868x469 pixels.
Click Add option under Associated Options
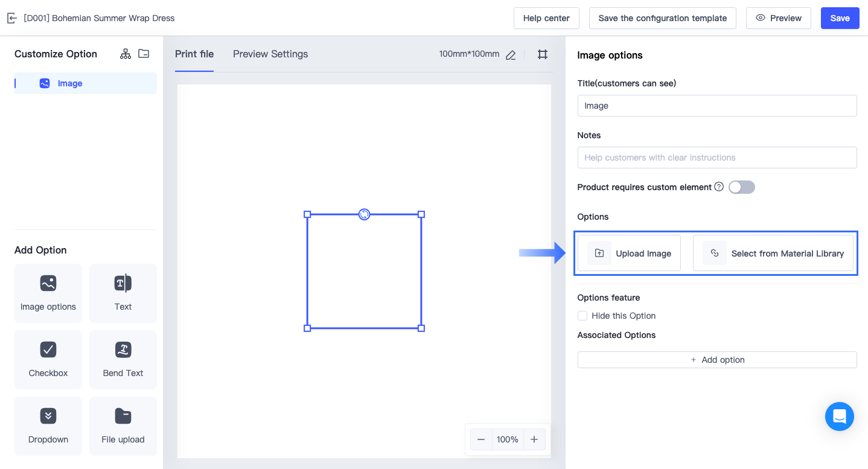pos(717,359)
